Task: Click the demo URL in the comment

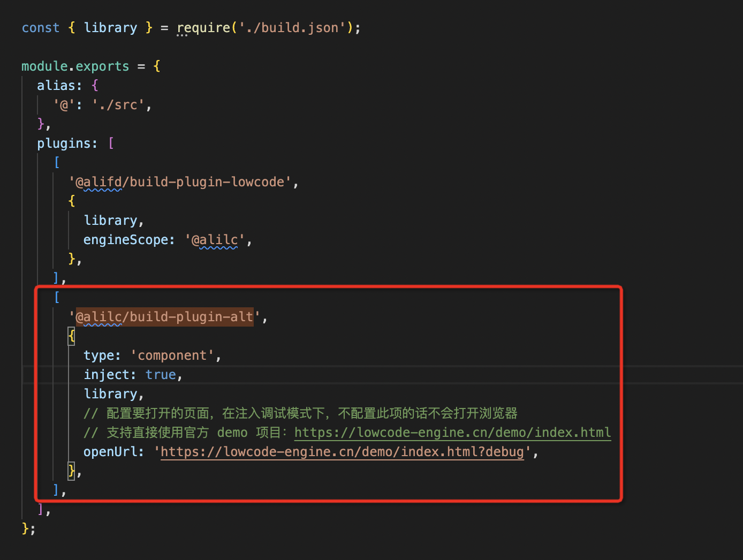Action: [452, 433]
